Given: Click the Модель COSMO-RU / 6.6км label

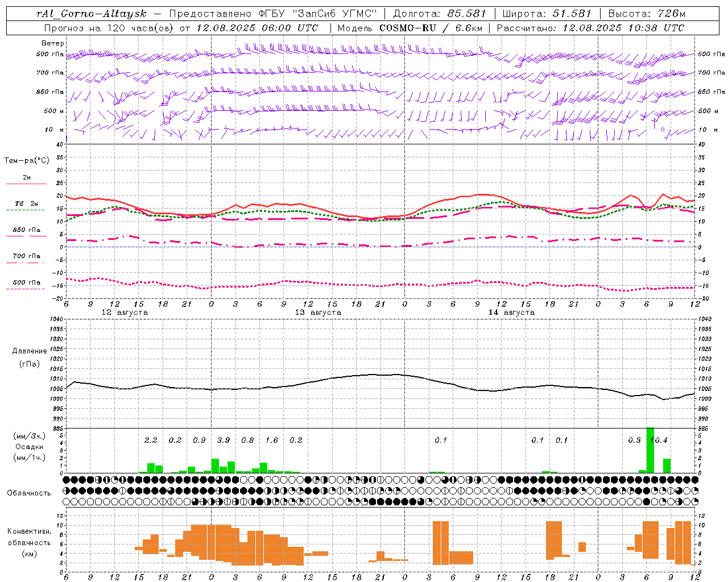Looking at the screenshot, I should pyautogui.click(x=410, y=28).
